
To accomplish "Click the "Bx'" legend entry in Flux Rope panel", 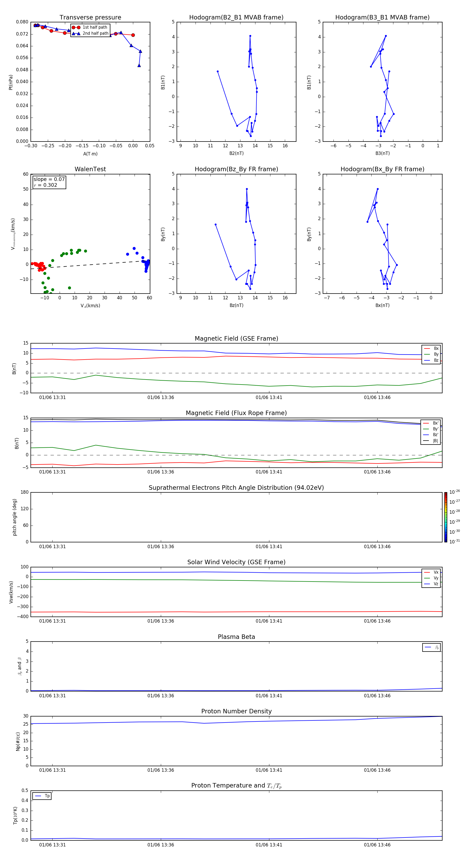I will click(431, 423).
